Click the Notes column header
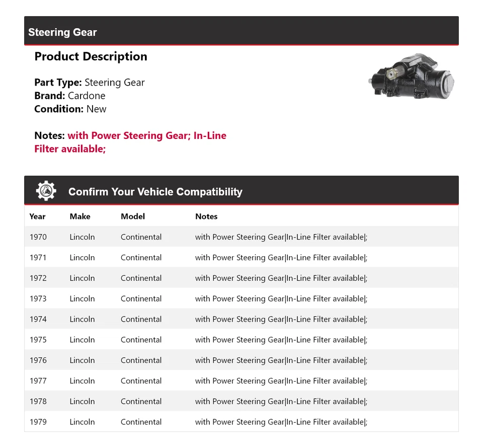Screen dimensions: 483x448 tap(206, 216)
